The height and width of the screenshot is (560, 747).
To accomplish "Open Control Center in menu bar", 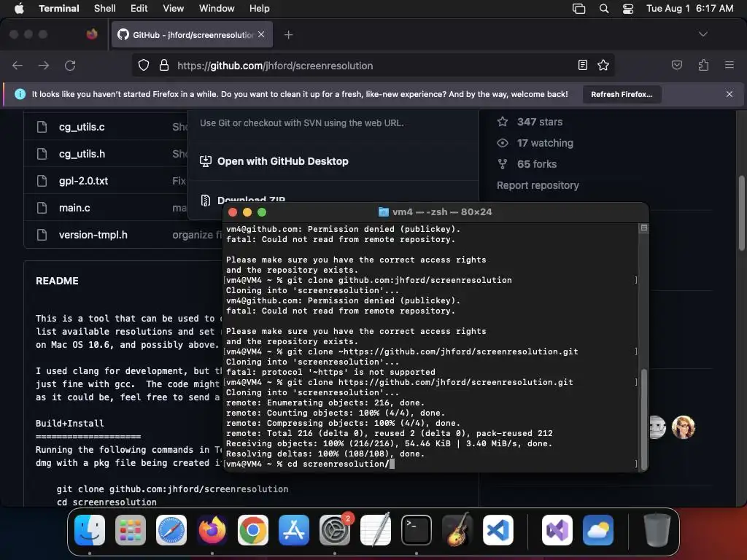I will click(628, 9).
